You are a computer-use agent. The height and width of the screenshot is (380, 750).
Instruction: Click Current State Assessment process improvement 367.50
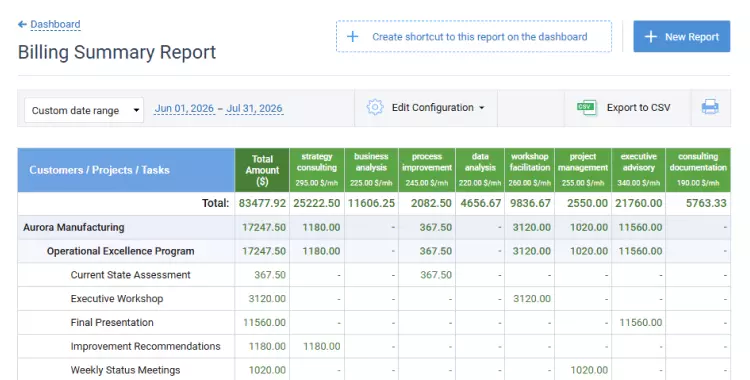[x=436, y=275]
